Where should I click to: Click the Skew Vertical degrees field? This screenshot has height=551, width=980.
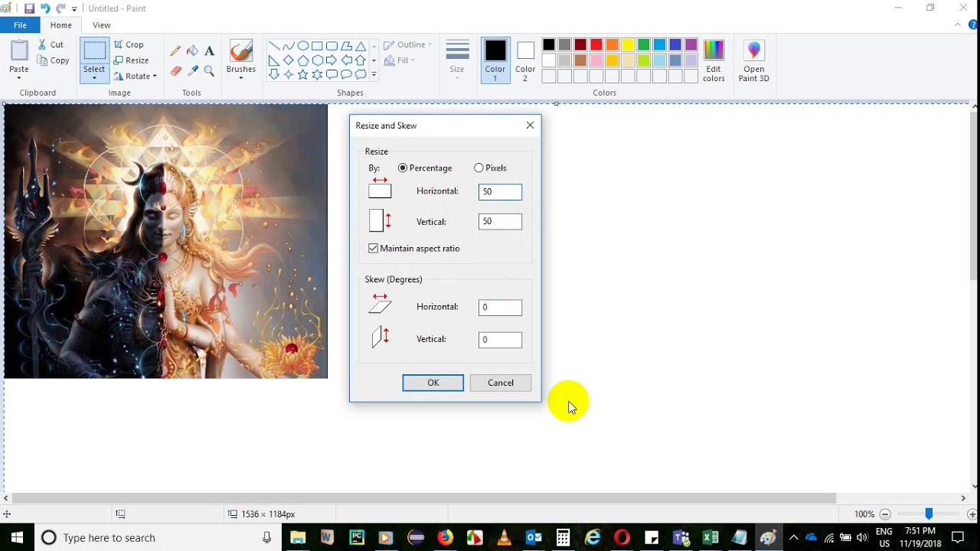click(501, 339)
